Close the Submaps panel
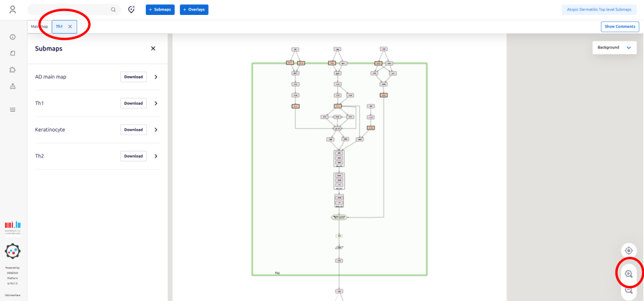 tap(153, 49)
